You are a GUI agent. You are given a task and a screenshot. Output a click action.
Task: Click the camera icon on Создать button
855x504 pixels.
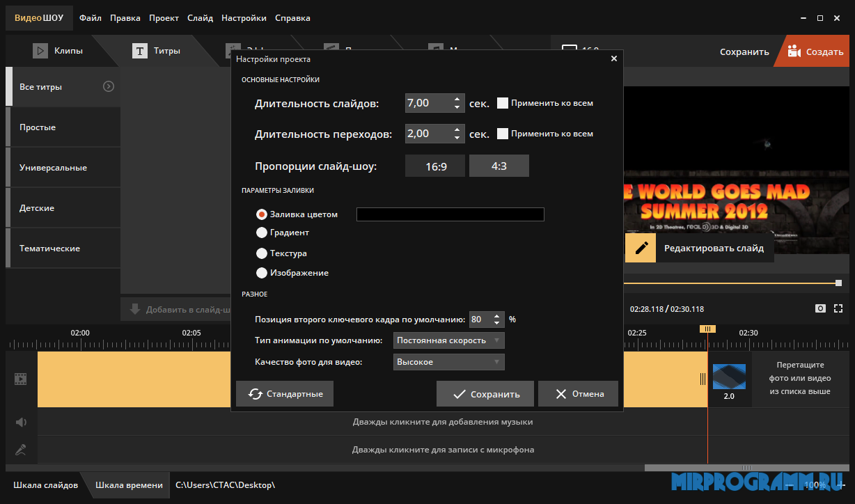[x=794, y=51]
